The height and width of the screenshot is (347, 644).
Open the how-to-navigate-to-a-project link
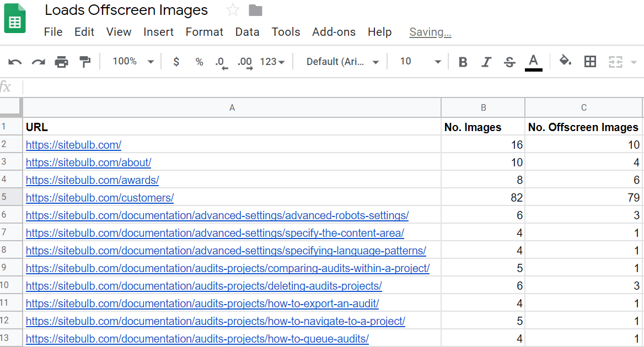click(x=216, y=321)
